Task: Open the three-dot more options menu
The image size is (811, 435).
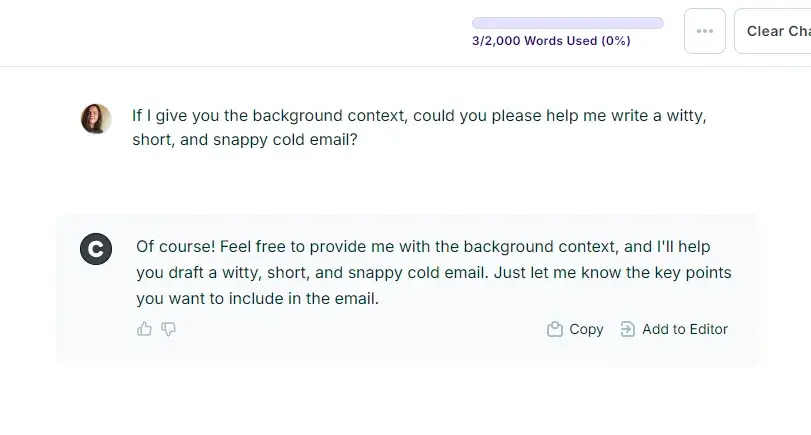Action: click(705, 31)
